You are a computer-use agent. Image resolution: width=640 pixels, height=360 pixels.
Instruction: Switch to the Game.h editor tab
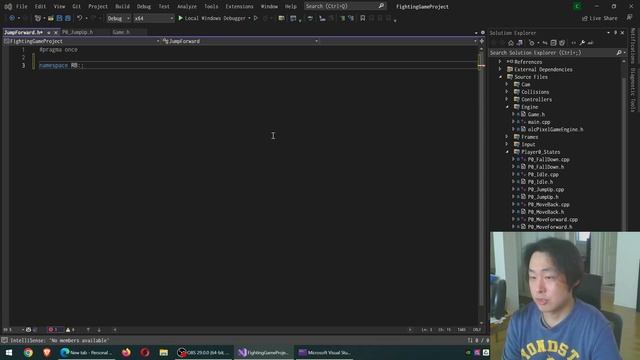(x=121, y=32)
